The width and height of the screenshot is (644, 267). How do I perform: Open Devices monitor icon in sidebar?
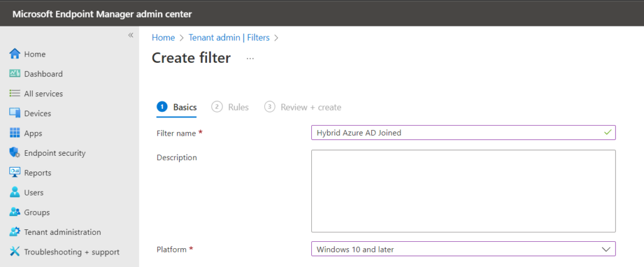15,113
